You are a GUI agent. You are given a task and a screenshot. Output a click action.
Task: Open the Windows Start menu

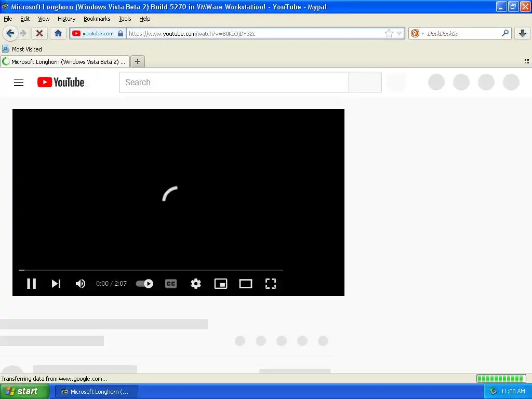point(24,392)
